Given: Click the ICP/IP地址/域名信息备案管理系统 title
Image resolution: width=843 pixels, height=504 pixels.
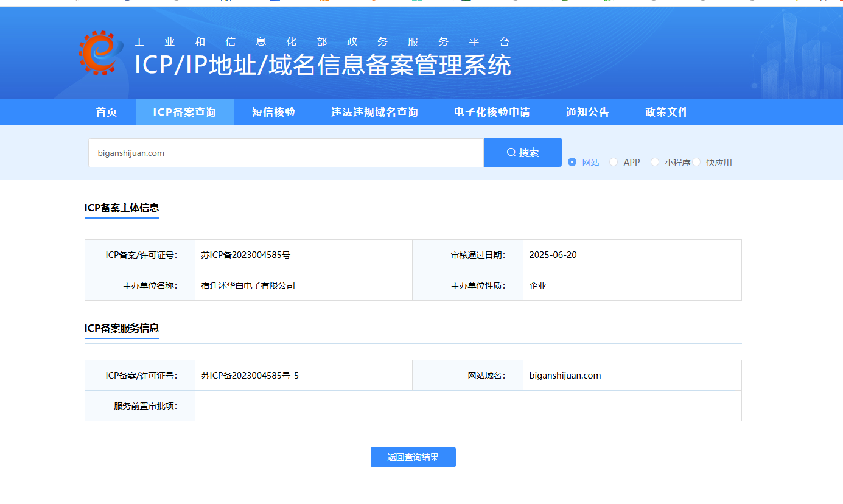Looking at the screenshot, I should (x=323, y=65).
